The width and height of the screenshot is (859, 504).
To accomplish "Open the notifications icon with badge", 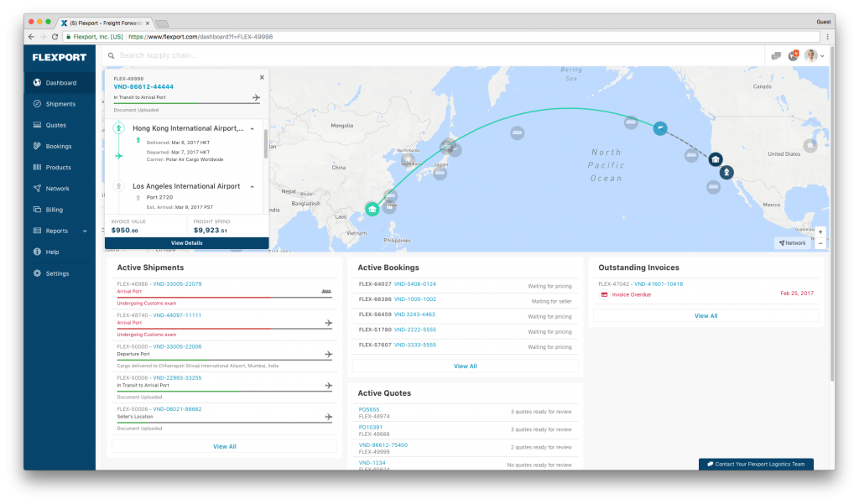I will [794, 55].
